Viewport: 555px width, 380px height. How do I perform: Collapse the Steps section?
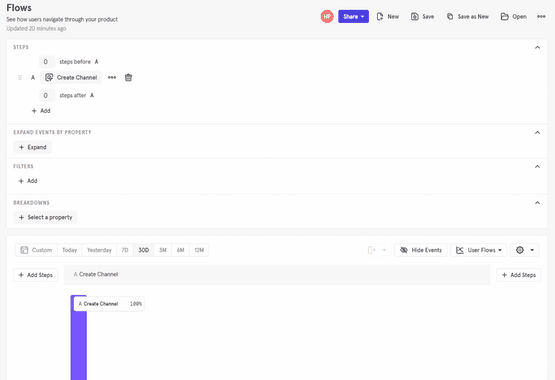pyautogui.click(x=537, y=47)
